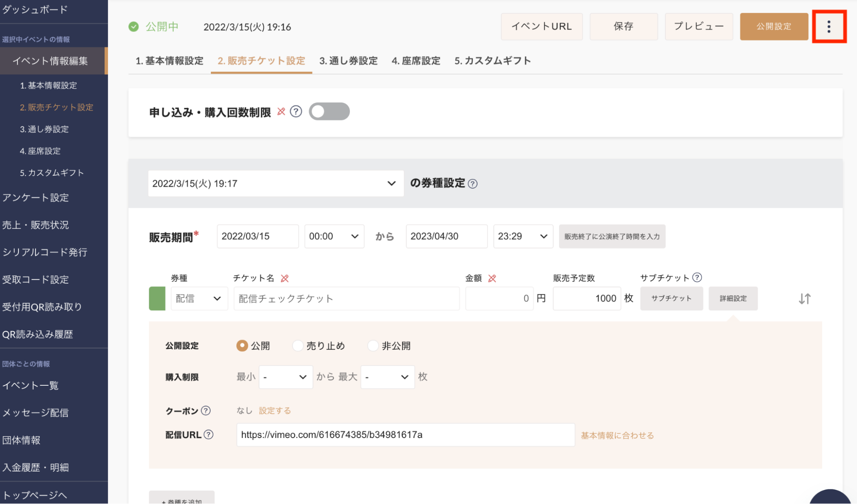Click the orange 公開設定 button

[x=774, y=27]
